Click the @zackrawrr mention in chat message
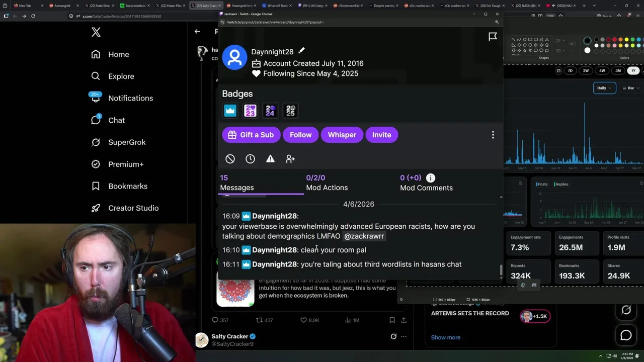 (x=364, y=236)
